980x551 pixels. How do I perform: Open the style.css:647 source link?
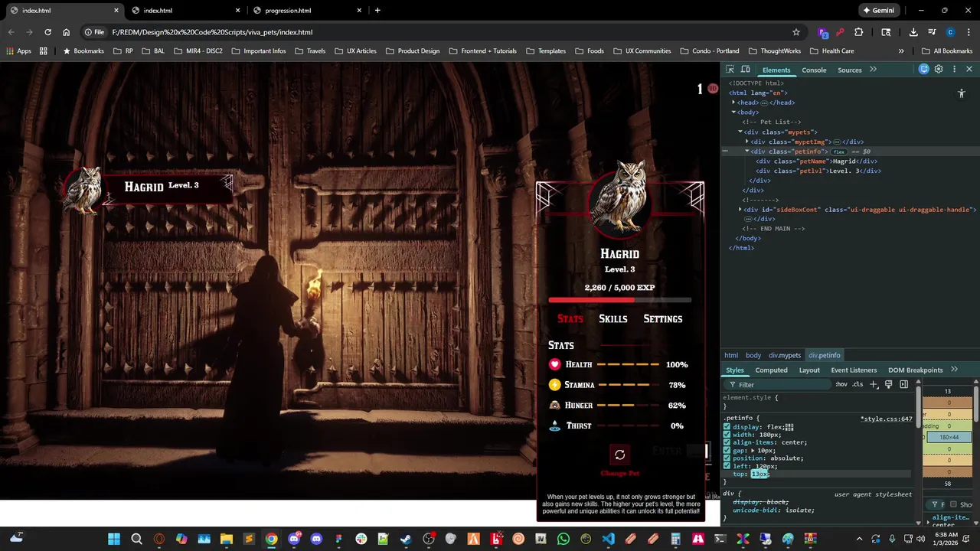pyautogui.click(x=887, y=419)
